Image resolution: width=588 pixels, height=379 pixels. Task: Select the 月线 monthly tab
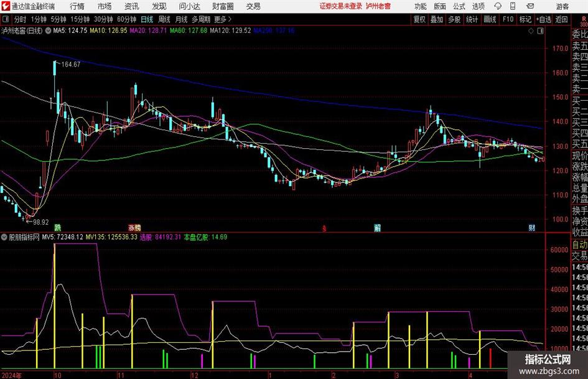click(x=182, y=19)
